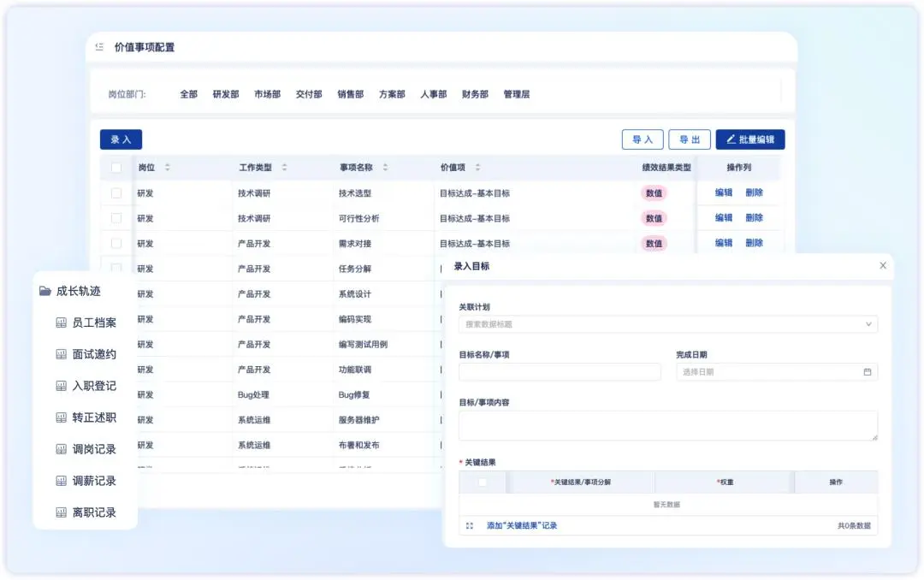Viewport: 924px width, 580px height.
Task: Click the 编写测试用例 item name cell
Action: pyautogui.click(x=363, y=344)
